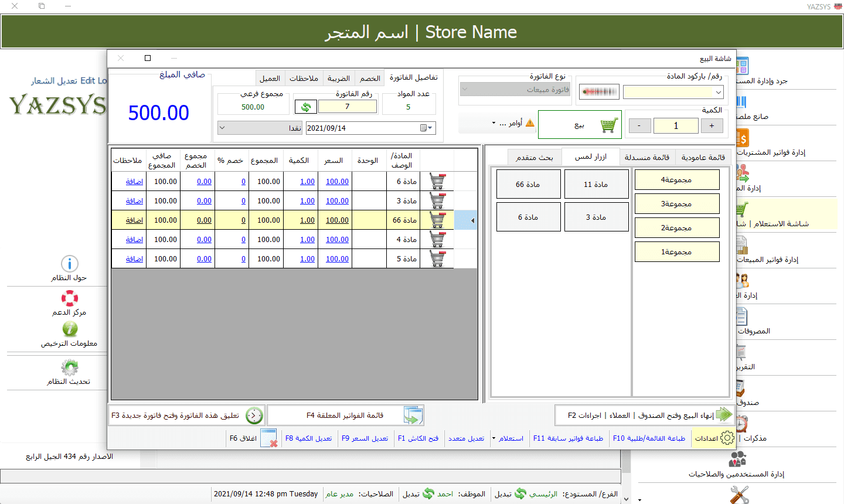This screenshot has height=504, width=844.
Task: Click the employee احمد تبديل switch icon
Action: click(x=428, y=493)
